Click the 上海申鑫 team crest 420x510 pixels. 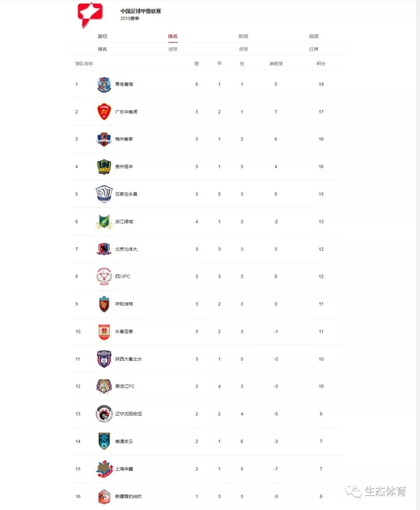click(104, 469)
